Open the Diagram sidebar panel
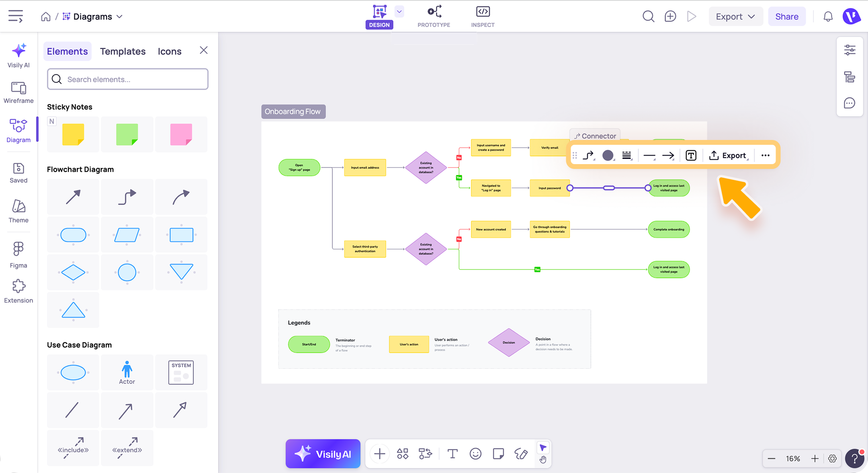 (x=18, y=131)
